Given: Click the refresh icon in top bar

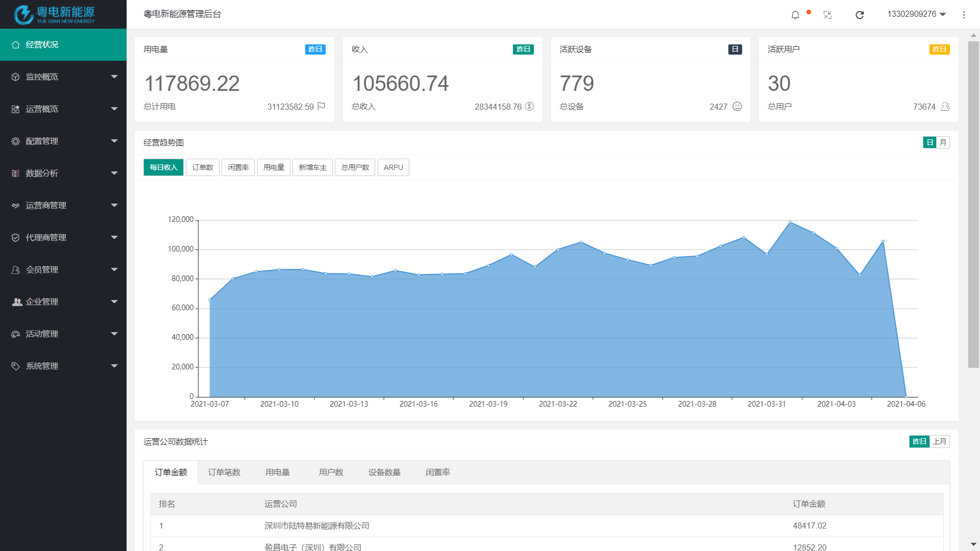Looking at the screenshot, I should 860,15.
